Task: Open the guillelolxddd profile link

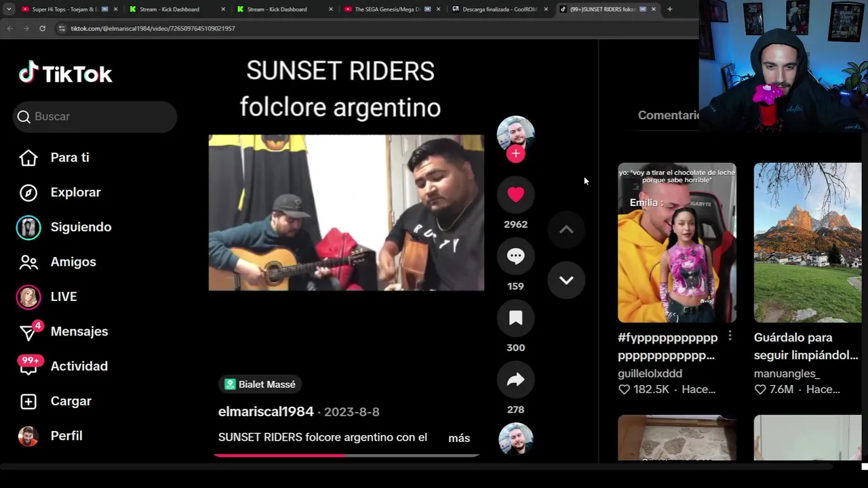Action: point(650,373)
